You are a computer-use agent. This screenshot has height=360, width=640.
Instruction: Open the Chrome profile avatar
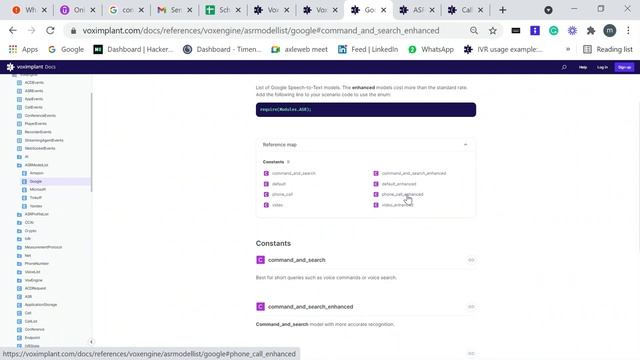(609, 31)
